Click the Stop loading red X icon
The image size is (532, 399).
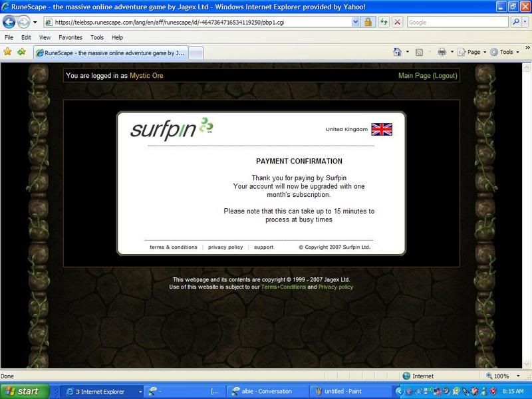[x=397, y=23]
